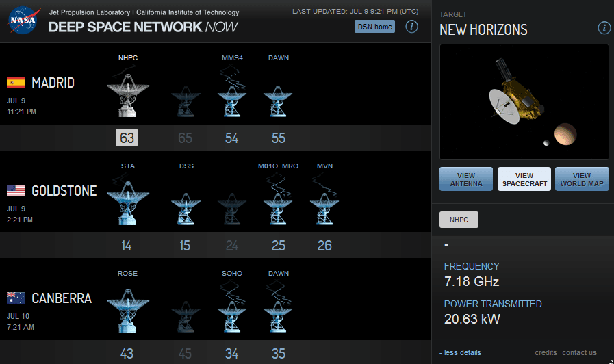Click the NHPC label above Madrid dish
Image resolution: width=614 pixels, height=364 pixels.
pyautogui.click(x=128, y=58)
